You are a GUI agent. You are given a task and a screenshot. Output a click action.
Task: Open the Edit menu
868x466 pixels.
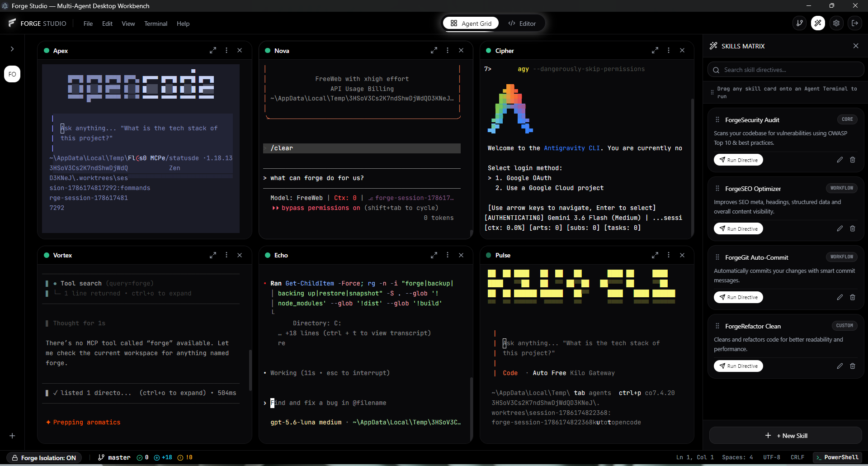tap(107, 24)
